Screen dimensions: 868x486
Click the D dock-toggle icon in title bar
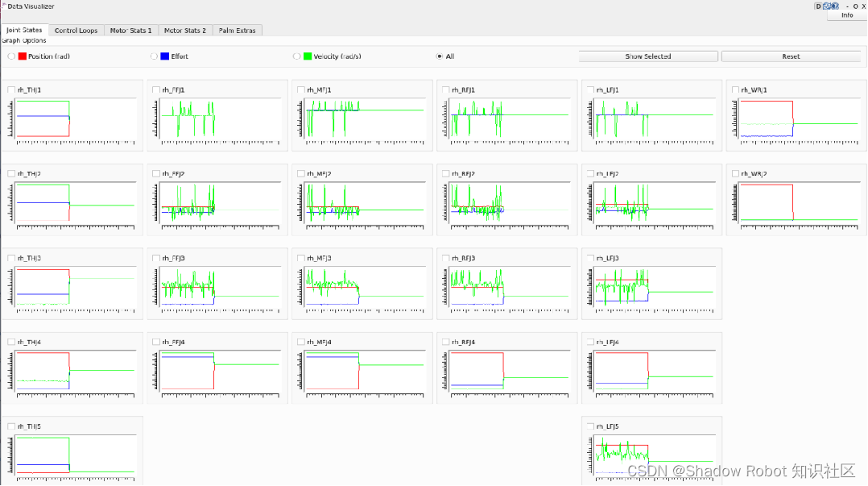click(817, 6)
